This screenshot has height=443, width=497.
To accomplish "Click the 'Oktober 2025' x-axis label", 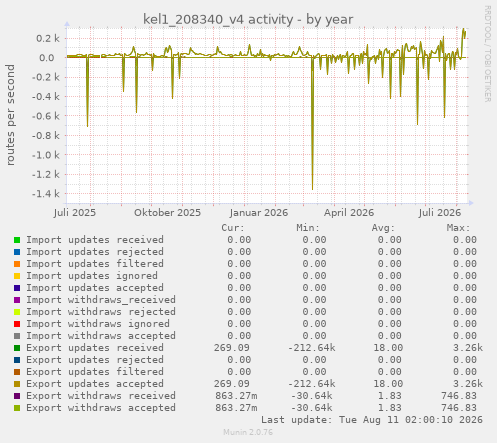I will tap(167, 213).
